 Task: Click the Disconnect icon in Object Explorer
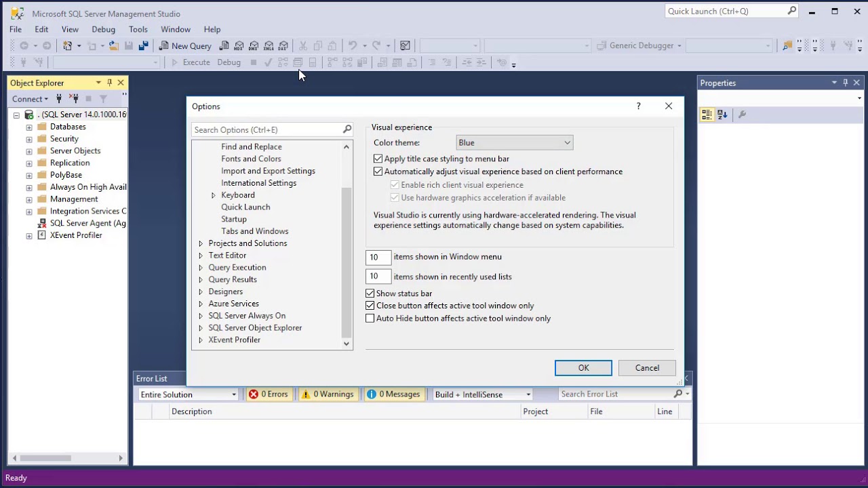74,99
